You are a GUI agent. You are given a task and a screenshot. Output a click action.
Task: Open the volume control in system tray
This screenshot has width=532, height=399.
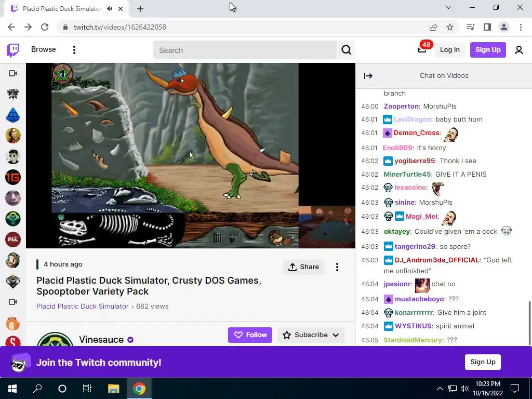tap(464, 389)
